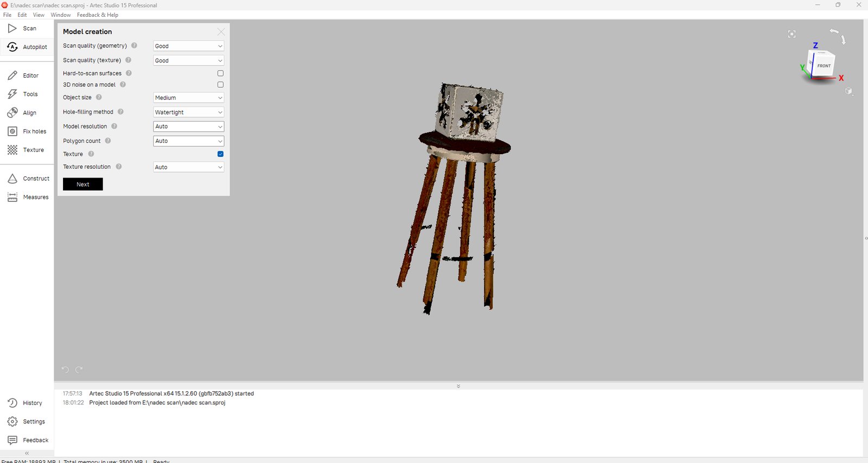Open the Feedback option in sidebar

pos(27,440)
